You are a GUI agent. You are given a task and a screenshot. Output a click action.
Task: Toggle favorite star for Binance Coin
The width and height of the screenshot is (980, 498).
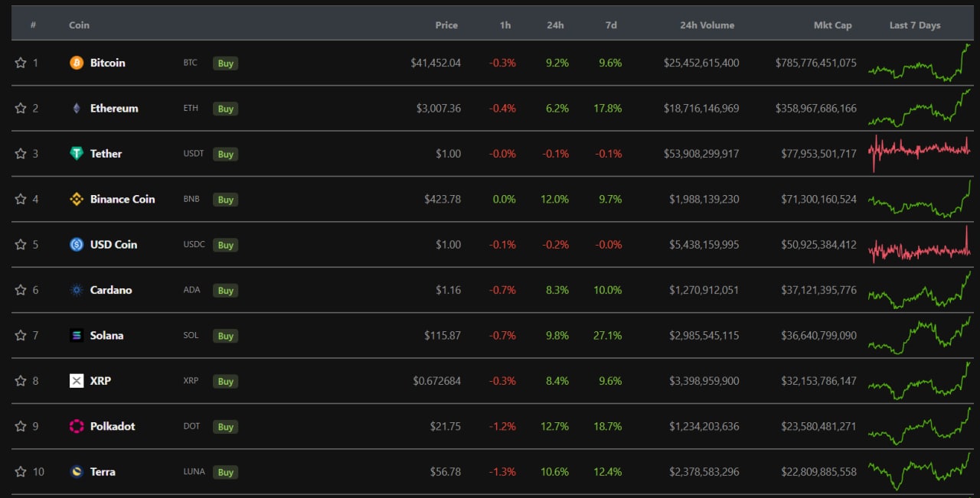(x=21, y=199)
